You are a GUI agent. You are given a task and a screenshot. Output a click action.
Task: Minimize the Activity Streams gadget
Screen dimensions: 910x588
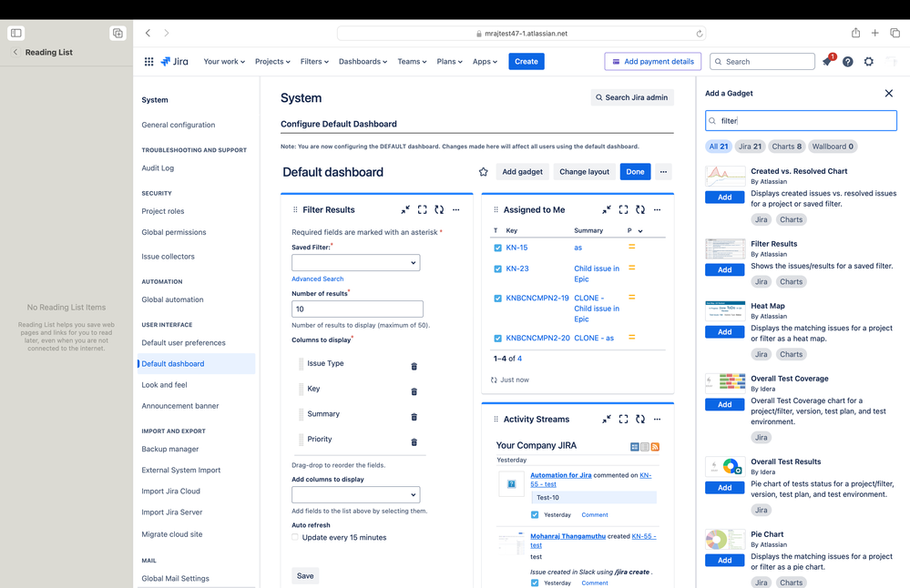[x=607, y=420]
